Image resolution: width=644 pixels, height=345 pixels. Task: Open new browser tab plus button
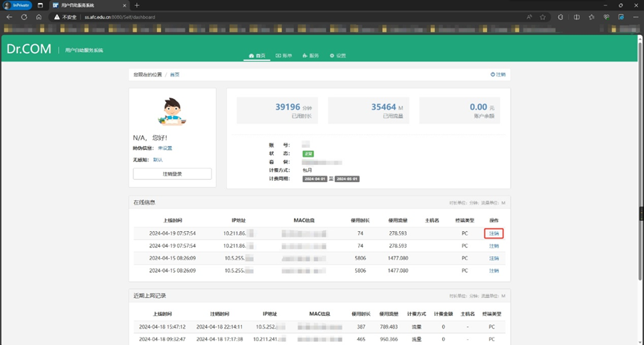136,5
